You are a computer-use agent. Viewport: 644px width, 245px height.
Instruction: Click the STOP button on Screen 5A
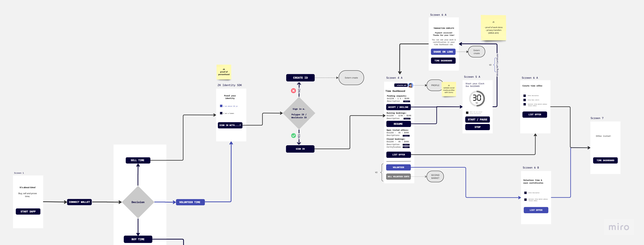pos(477,127)
